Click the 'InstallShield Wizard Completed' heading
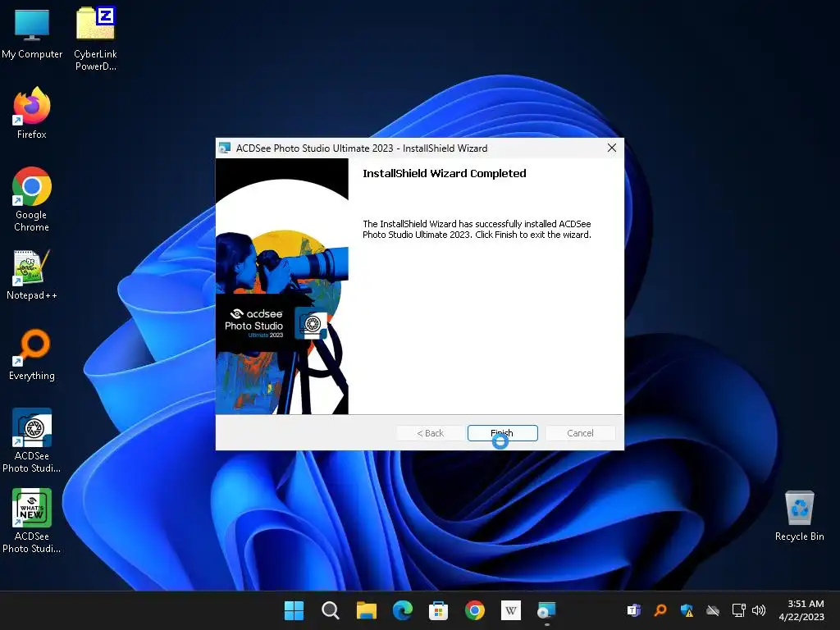 [444, 173]
